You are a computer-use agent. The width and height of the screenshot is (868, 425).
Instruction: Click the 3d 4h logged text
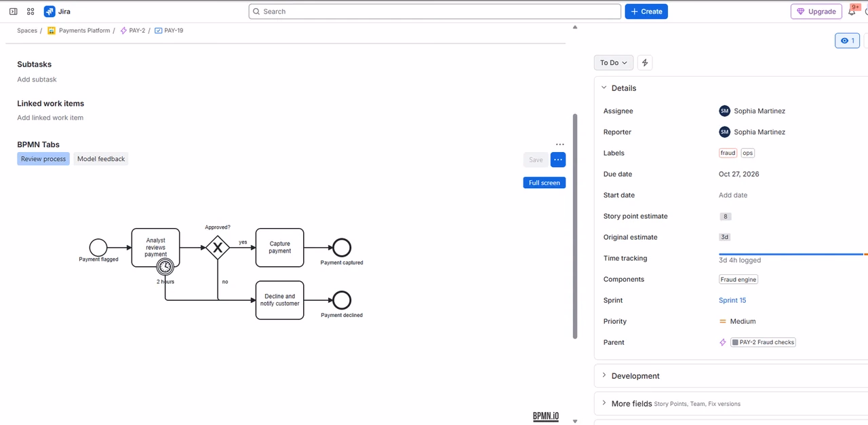coord(740,260)
